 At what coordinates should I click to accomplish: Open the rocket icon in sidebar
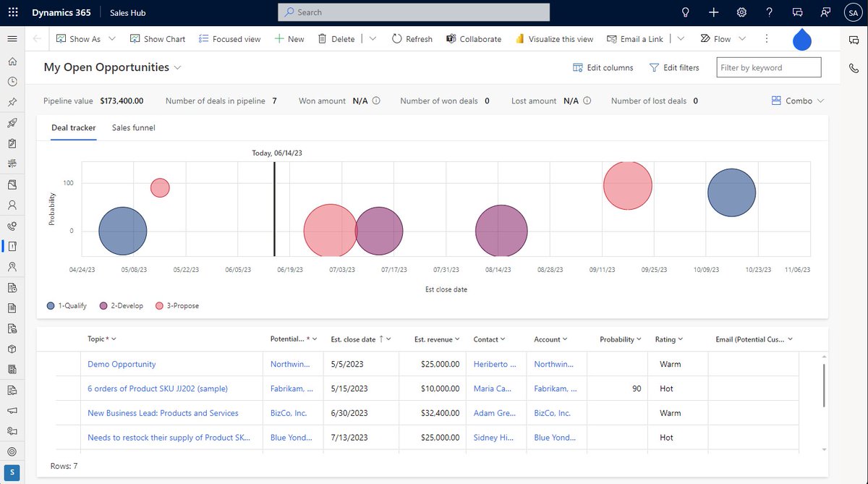pos(12,123)
